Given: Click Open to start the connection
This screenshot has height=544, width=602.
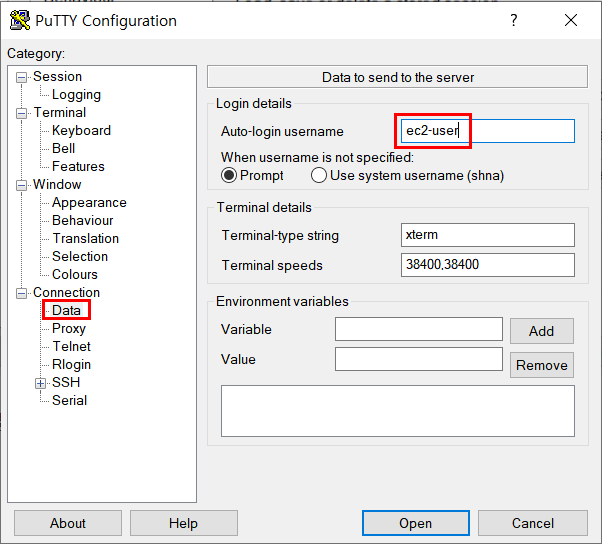Looking at the screenshot, I should pos(416,523).
